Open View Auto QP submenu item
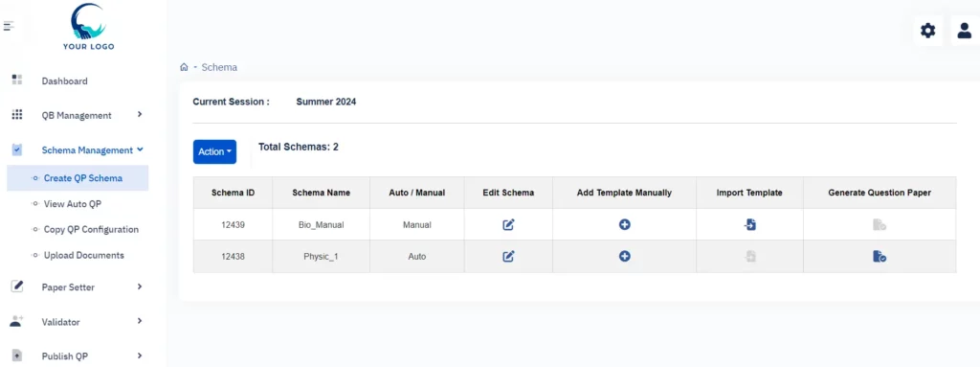This screenshot has width=980, height=367. coord(73,203)
